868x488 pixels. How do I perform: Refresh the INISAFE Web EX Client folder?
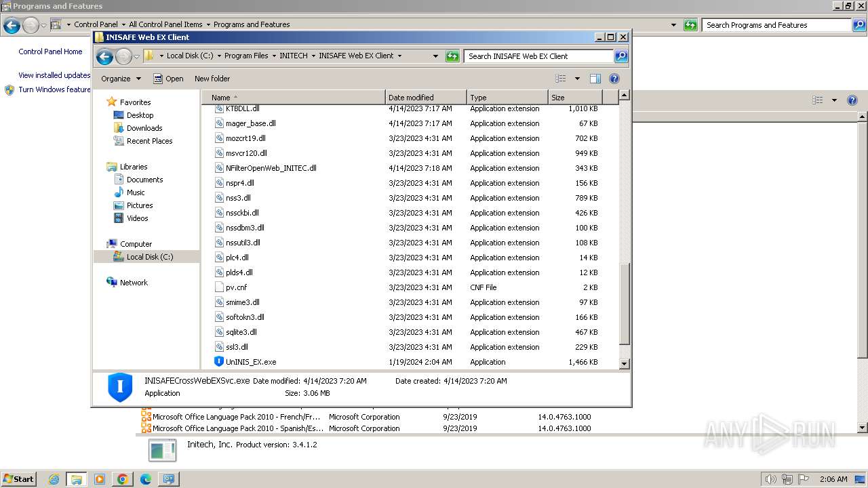[452, 56]
